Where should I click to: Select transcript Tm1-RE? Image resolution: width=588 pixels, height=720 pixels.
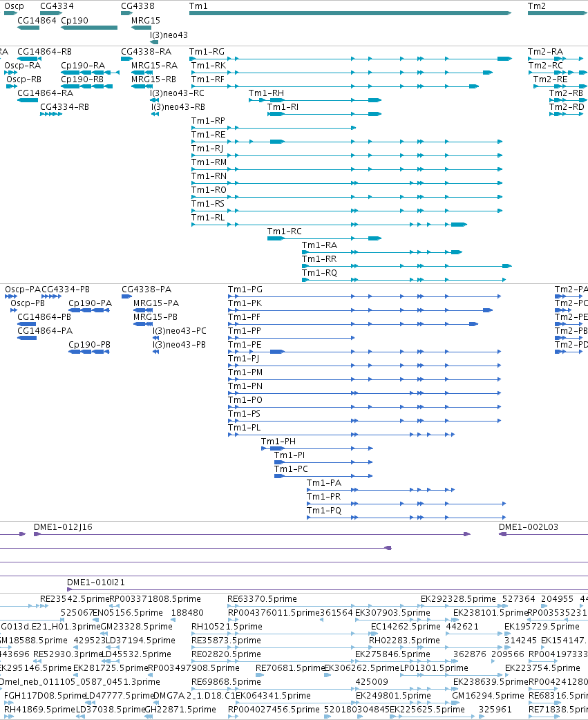point(347,142)
